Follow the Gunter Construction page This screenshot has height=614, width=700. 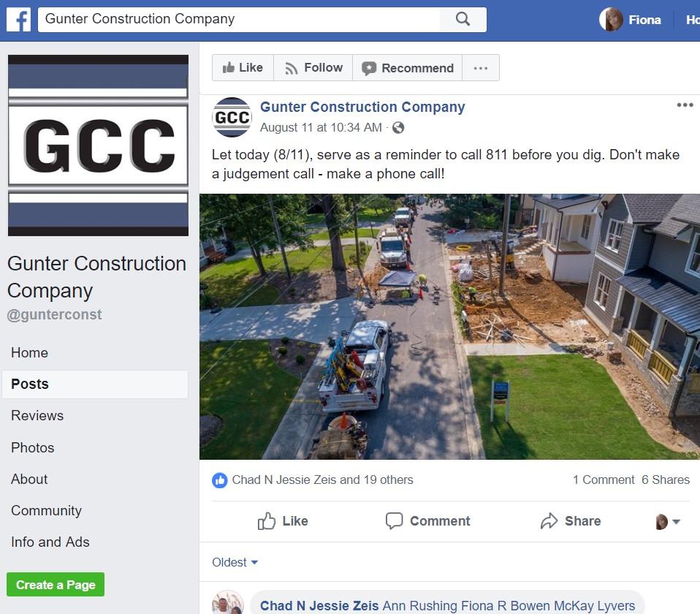[x=313, y=68]
